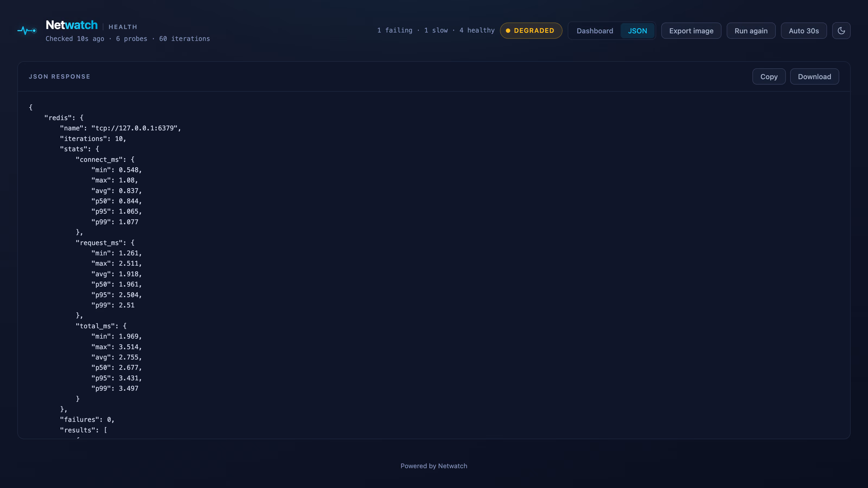Click connect_ms "p99": 1.077 value
Viewport: 868px width, 488px height.
coord(114,221)
